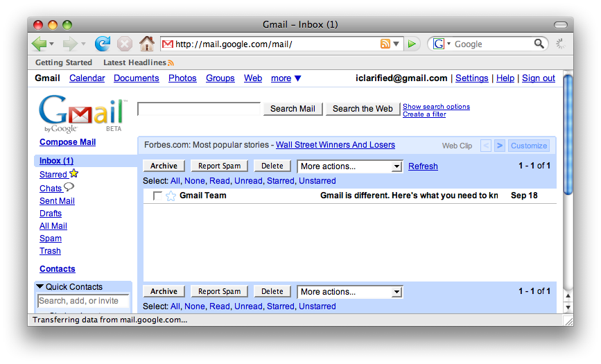601x364 pixels.
Task: Open the back button history dropdown arrow
Action: [x=52, y=44]
